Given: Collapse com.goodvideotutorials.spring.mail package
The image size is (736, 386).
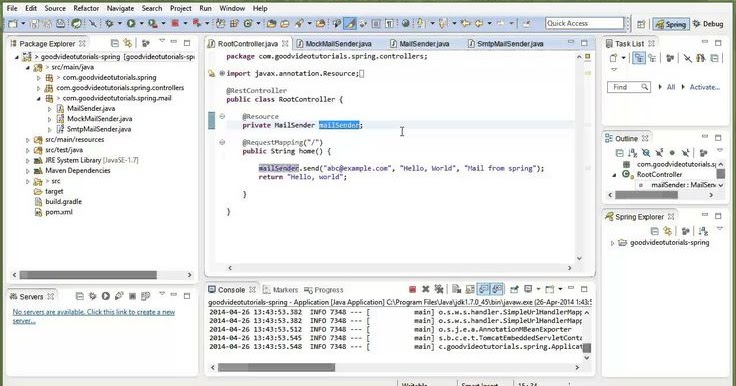Looking at the screenshot, I should [x=38, y=98].
